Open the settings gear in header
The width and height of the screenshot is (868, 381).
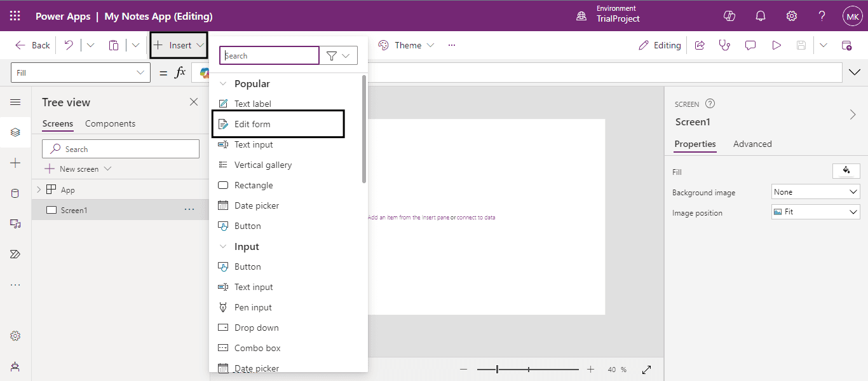pos(792,16)
